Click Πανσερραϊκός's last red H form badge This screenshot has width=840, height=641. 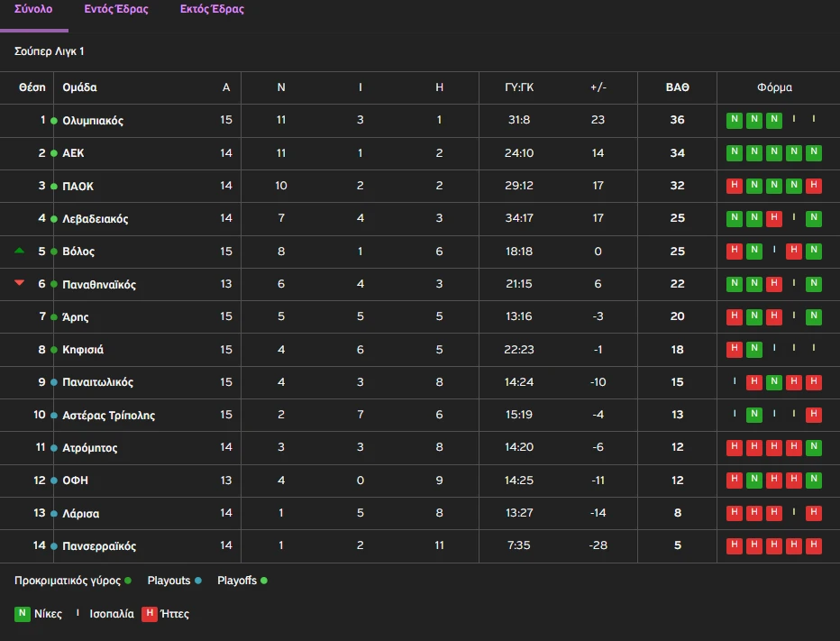814,545
